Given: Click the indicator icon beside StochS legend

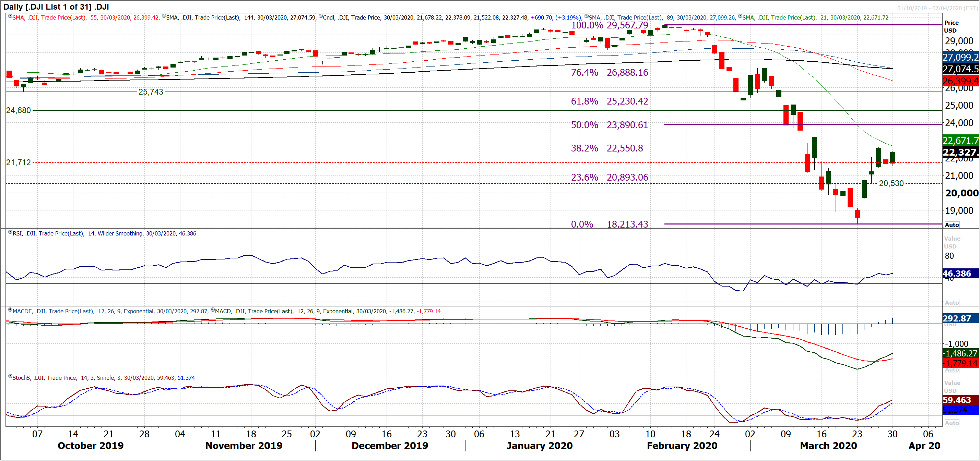Looking at the screenshot, I should (10, 376).
